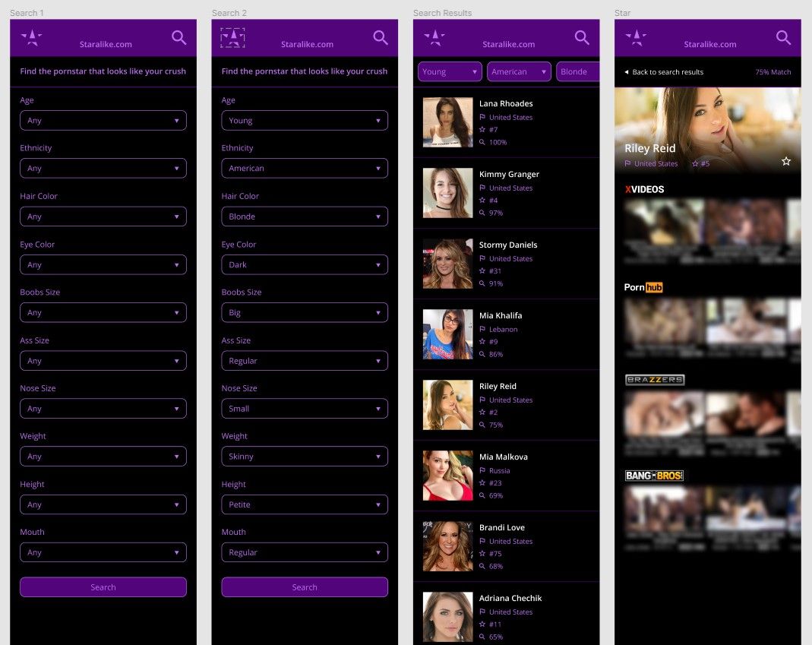This screenshot has height=645, width=812.
Task: Click the search magnifier in Search 2 header
Action: pyautogui.click(x=381, y=37)
